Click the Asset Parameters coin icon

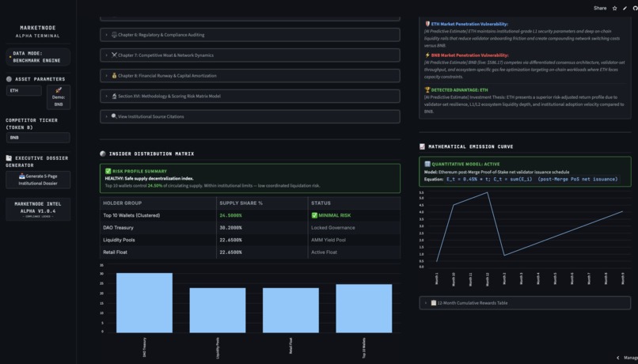(x=9, y=79)
